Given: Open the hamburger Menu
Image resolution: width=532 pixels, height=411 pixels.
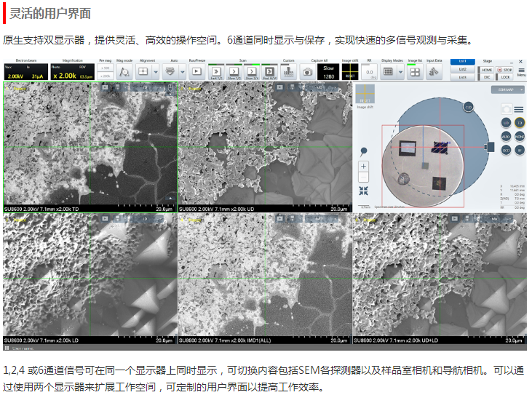Looking at the screenshot, I should tap(522, 71).
